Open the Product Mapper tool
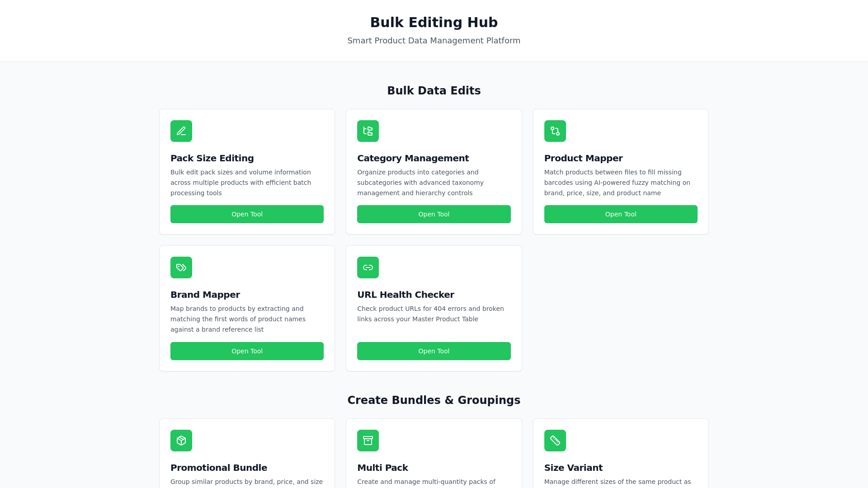The image size is (868, 488). tap(621, 214)
